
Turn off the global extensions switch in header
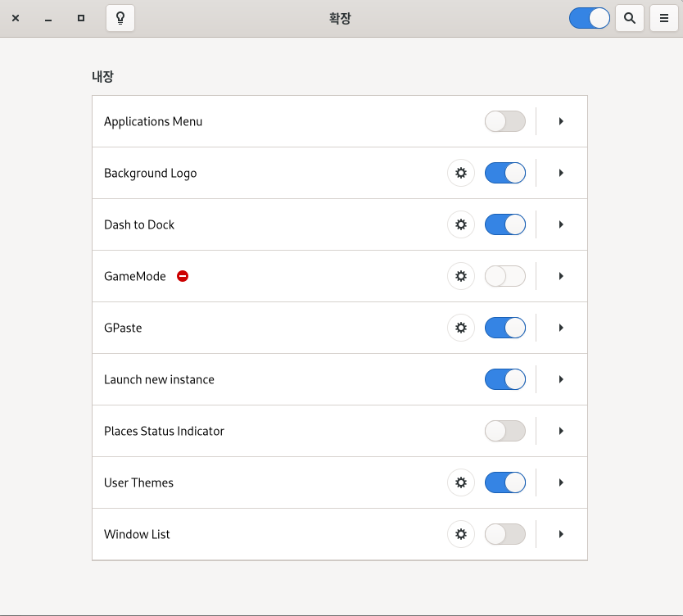(590, 18)
